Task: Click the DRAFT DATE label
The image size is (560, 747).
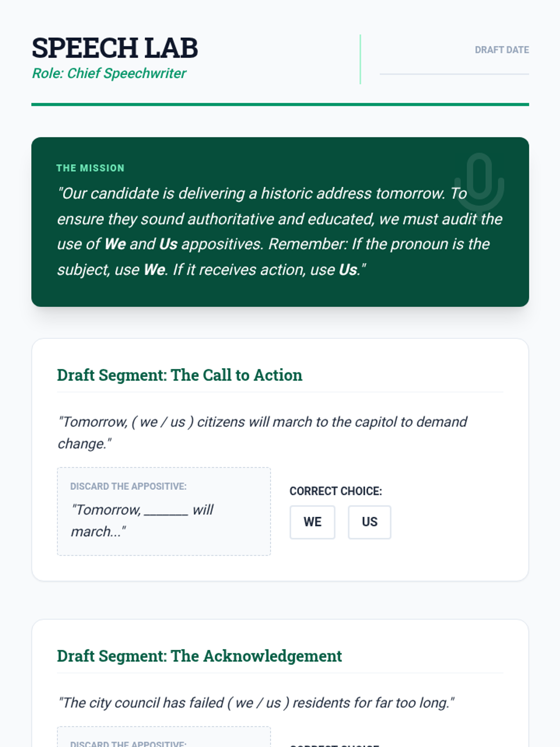Action: tap(502, 50)
